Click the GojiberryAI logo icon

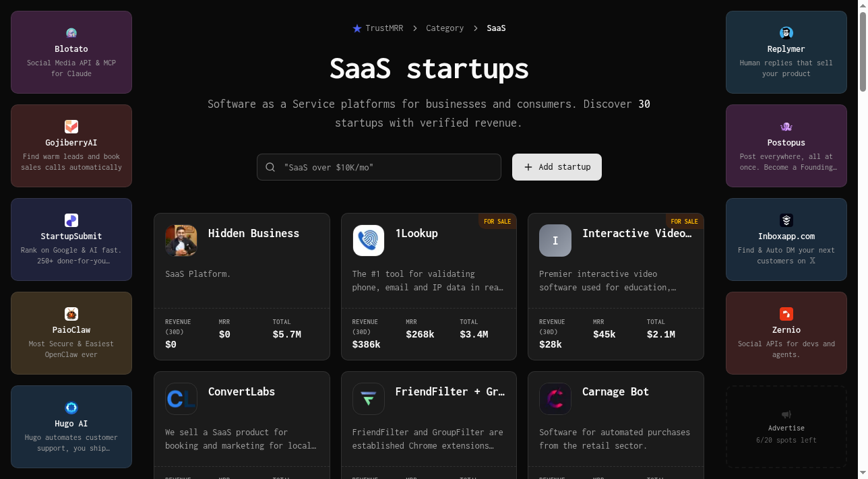tap(71, 127)
